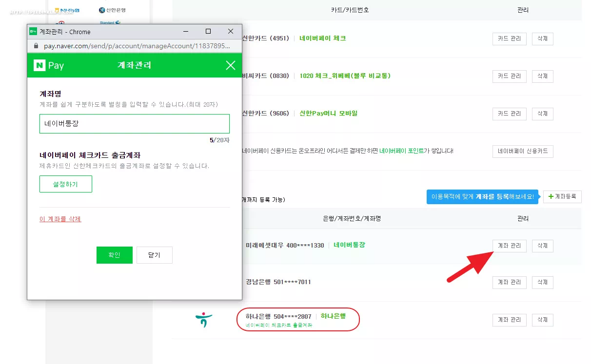591x364 pixels.
Task: Click the 비씨카드 (0830) card text
Action: point(266,76)
